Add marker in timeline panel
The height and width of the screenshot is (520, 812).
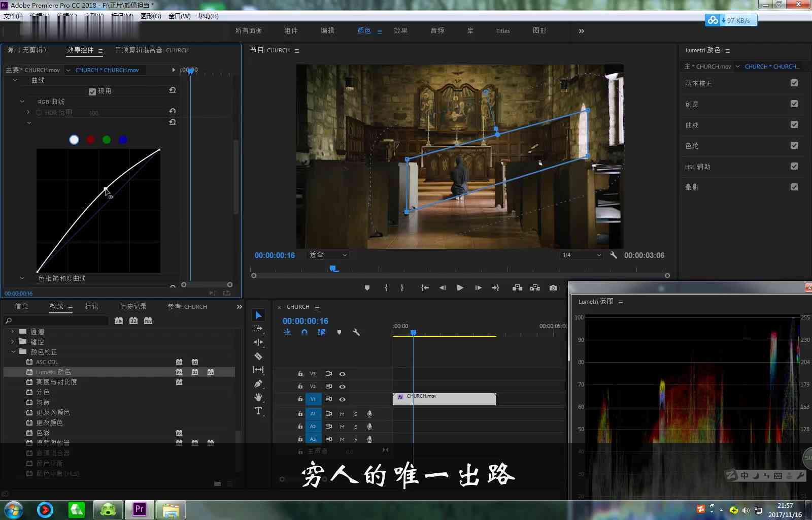(339, 332)
